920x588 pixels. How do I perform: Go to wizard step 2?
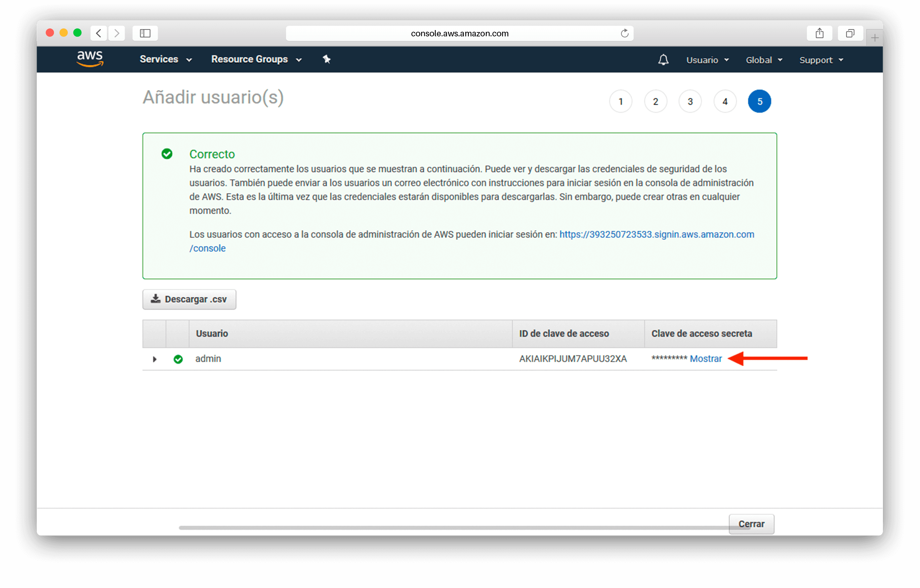tap(656, 102)
